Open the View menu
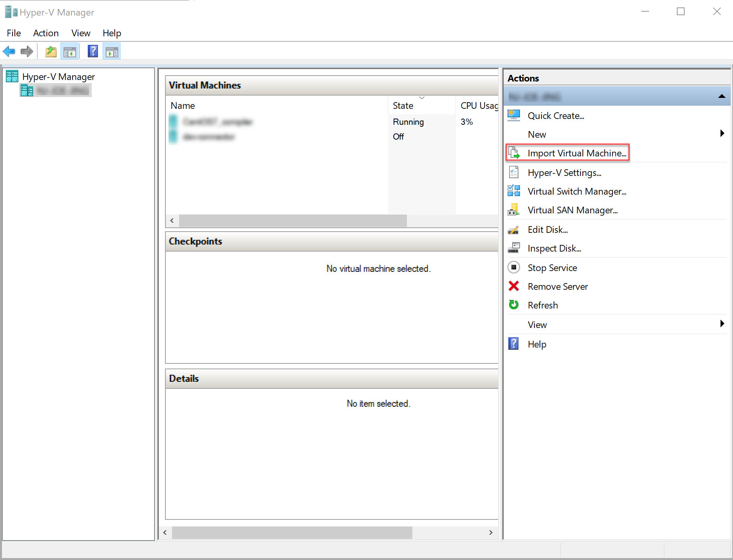733x560 pixels. pyautogui.click(x=80, y=33)
